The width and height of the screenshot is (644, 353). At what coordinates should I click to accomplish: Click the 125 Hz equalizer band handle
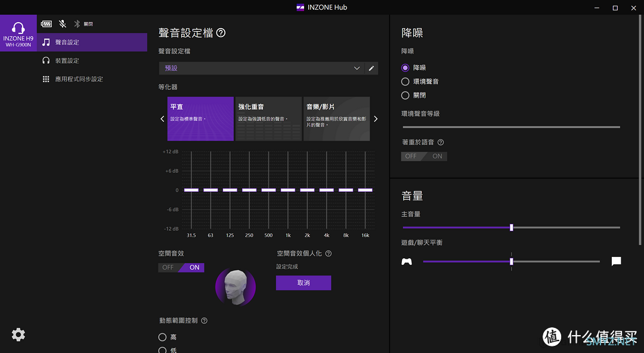tap(230, 190)
